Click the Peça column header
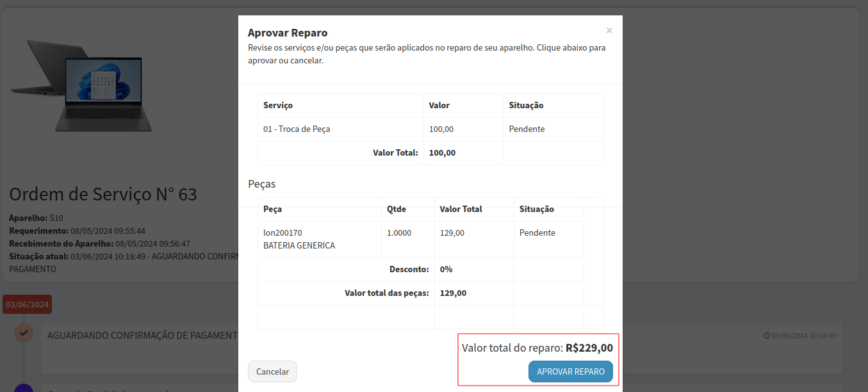This screenshot has height=392, width=868. coord(273,209)
